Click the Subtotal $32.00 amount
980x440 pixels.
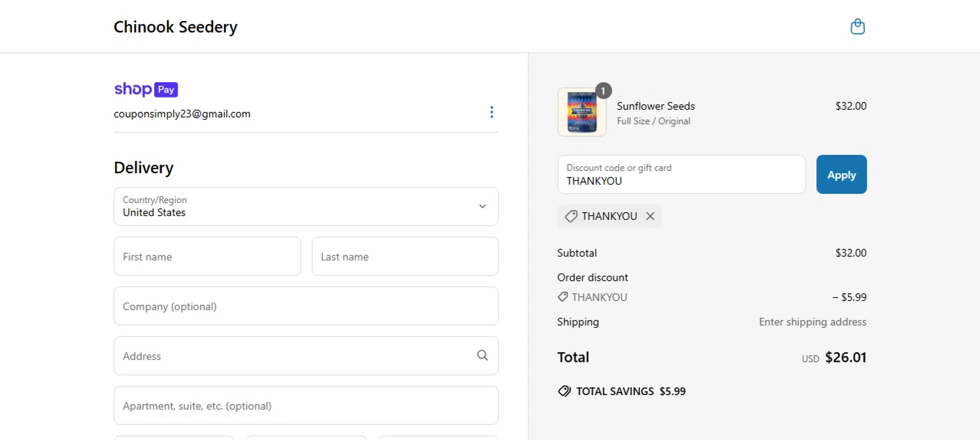click(x=851, y=253)
